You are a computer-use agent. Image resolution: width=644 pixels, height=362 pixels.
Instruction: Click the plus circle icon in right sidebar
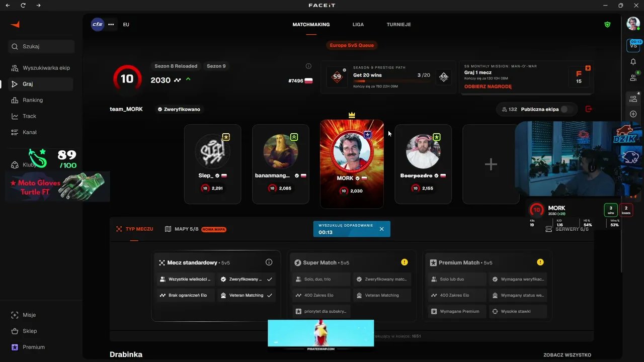[633, 114]
